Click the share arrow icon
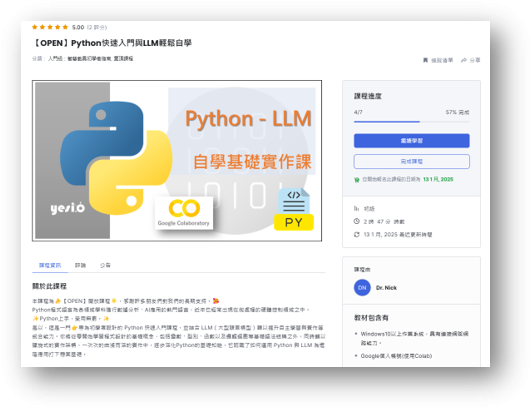Image resolution: width=531 pixels, height=408 pixels. click(464, 60)
